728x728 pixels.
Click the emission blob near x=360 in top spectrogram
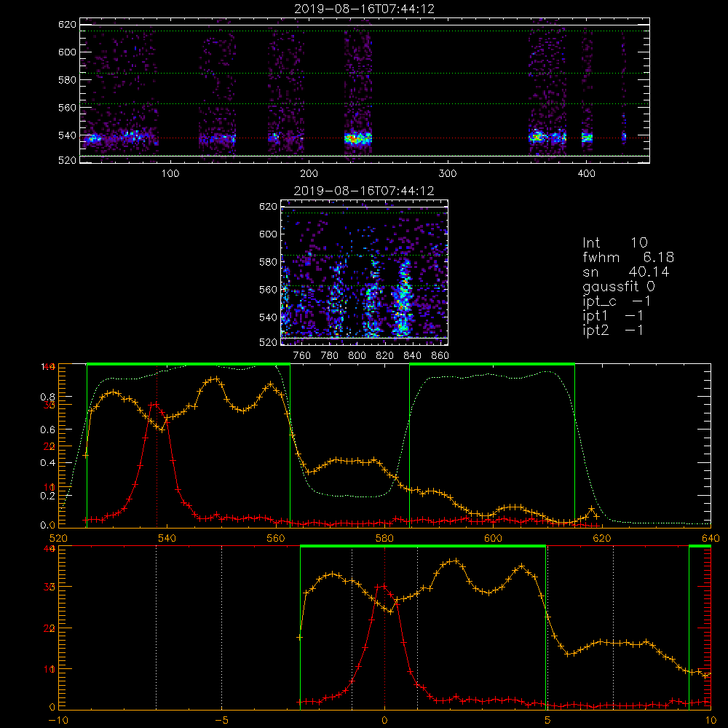[537, 137]
